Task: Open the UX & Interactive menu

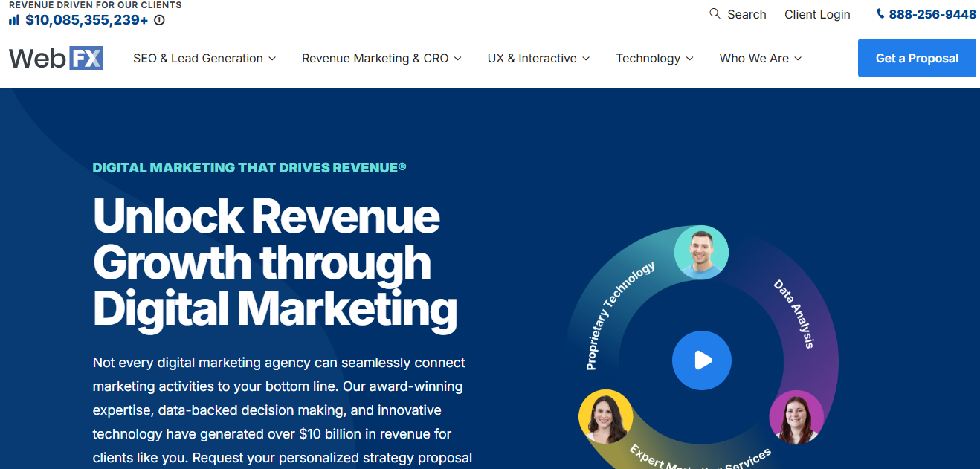Action: [538, 58]
